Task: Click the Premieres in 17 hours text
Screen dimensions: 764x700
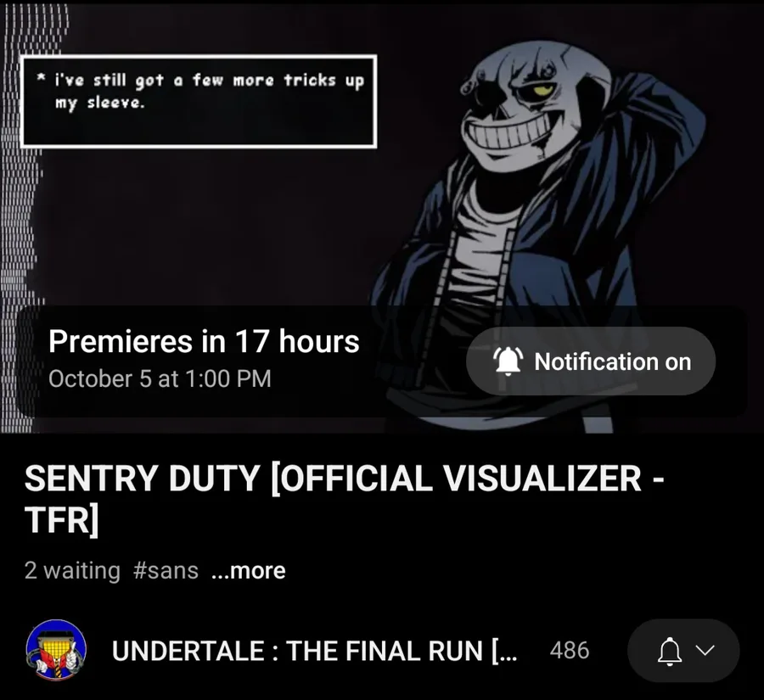Action: pyautogui.click(x=204, y=341)
